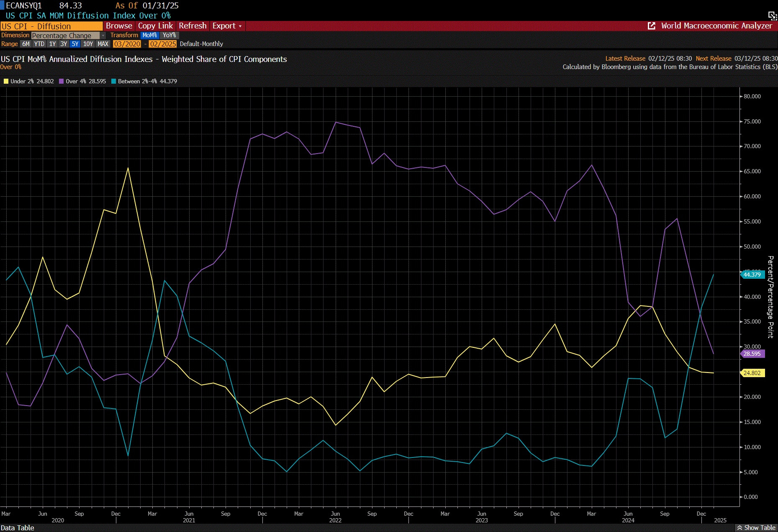This screenshot has height=532, width=778.
Task: Click the Over 0% label under chart title
Action: [x=10, y=67]
